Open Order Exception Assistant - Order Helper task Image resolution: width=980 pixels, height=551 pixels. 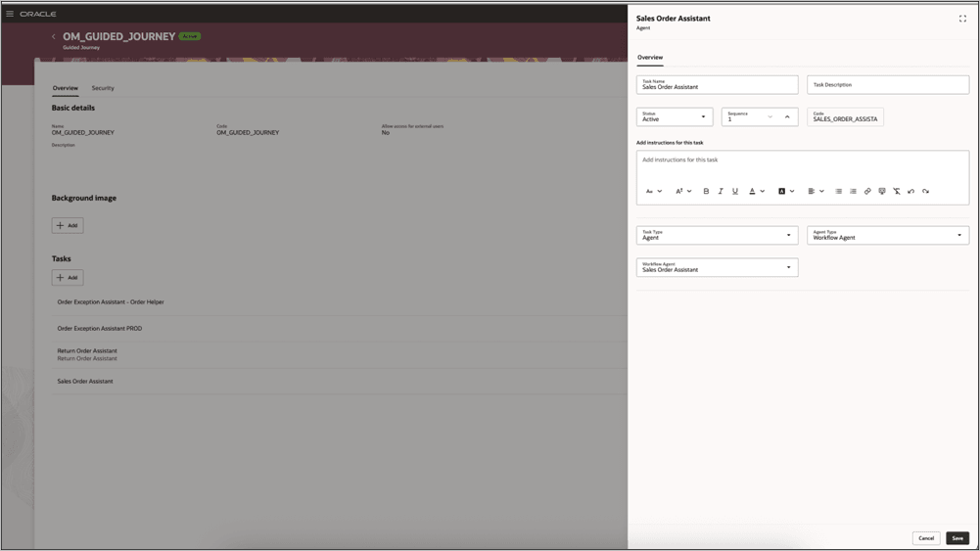point(111,301)
